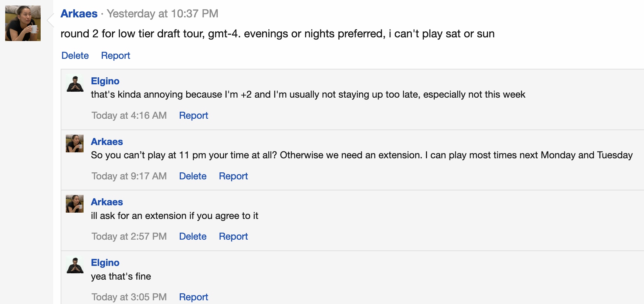Click Arkaes' avatar on 9:17 AM comment
This screenshot has height=304, width=644.
point(75,143)
